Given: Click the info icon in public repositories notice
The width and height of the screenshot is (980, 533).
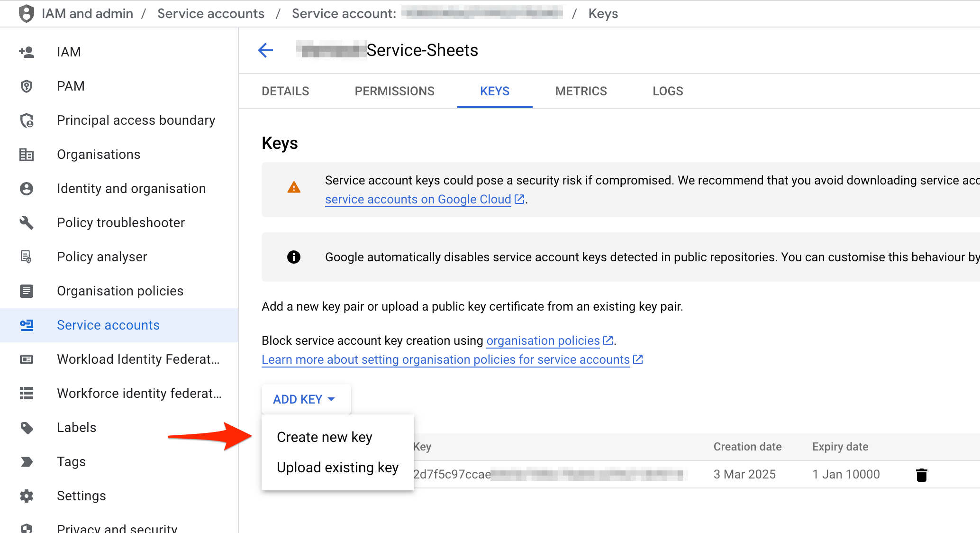Looking at the screenshot, I should tap(294, 257).
